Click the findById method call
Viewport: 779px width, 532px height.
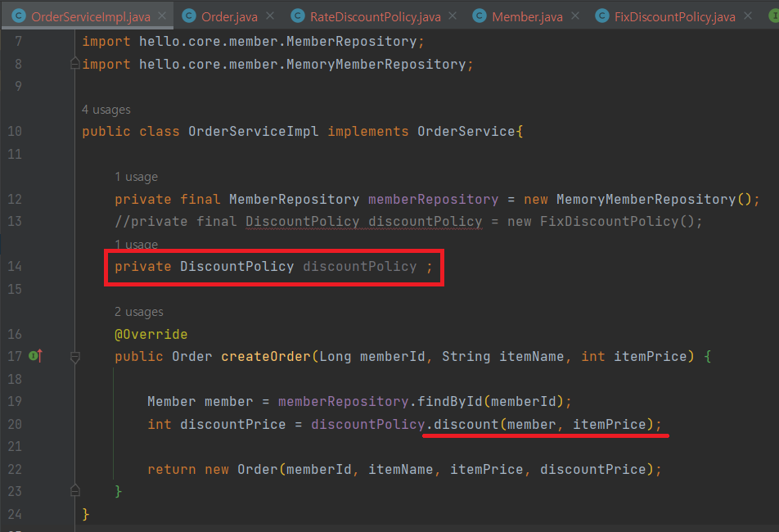click(449, 401)
